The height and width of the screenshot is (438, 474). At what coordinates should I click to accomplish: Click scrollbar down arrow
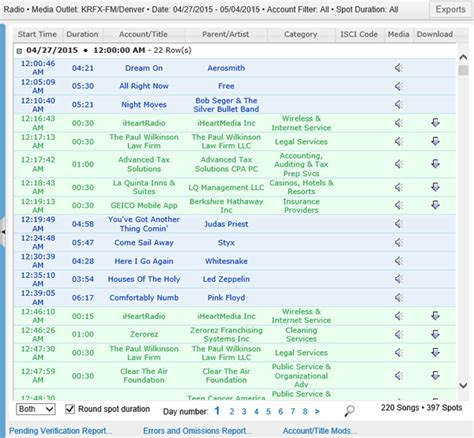(x=463, y=385)
